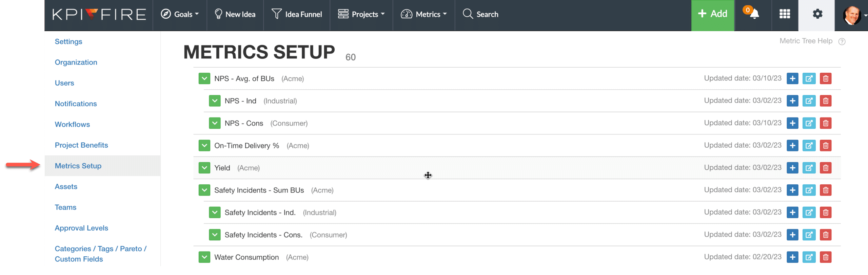Open the Projects dropdown menu
The image size is (868, 275).
pos(361,14)
